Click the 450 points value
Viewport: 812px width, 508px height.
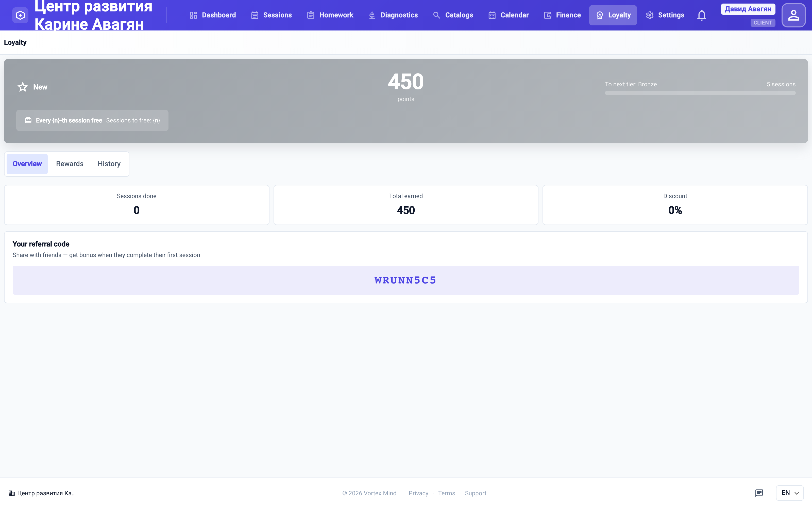point(406,82)
